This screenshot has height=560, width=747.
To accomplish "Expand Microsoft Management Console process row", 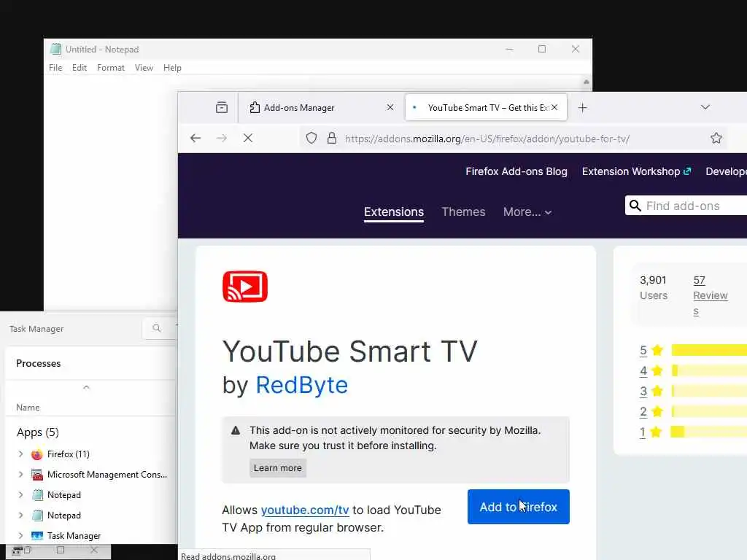I will pyautogui.click(x=20, y=474).
